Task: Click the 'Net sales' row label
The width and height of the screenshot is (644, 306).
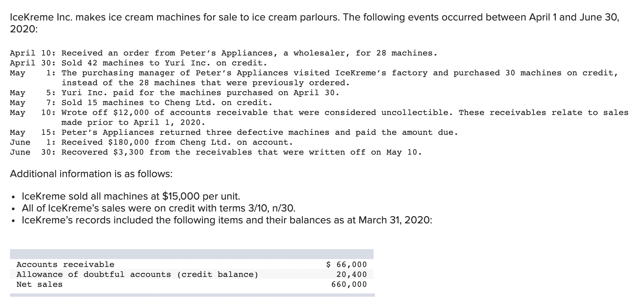Action: (40, 284)
